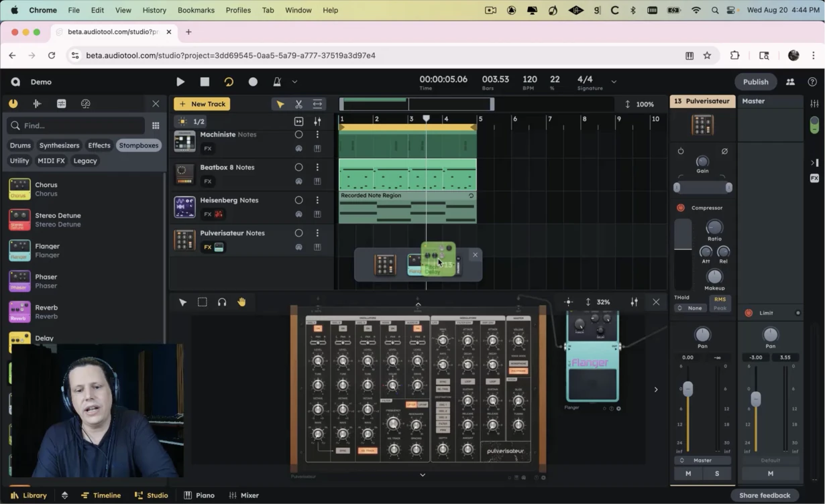This screenshot has width=825, height=504.
Task: Select the marquee selection tool in studio
Action: (x=202, y=302)
